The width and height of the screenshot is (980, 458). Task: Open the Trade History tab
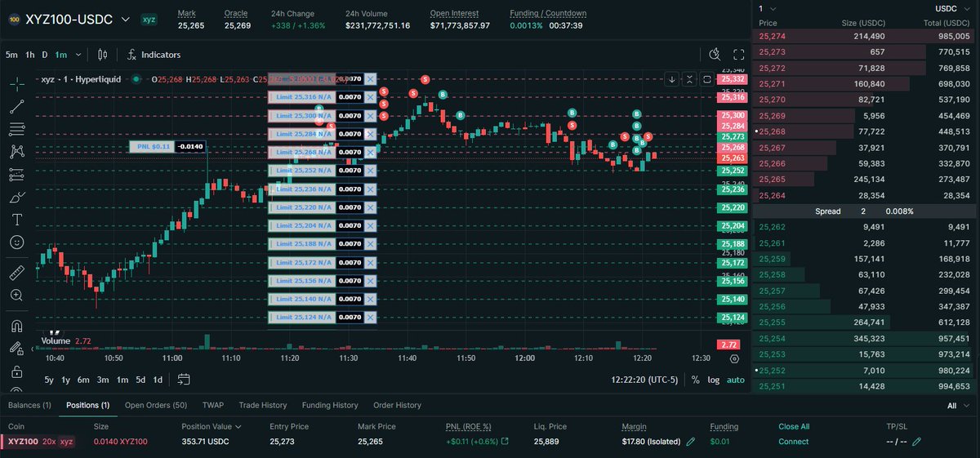[x=263, y=405]
